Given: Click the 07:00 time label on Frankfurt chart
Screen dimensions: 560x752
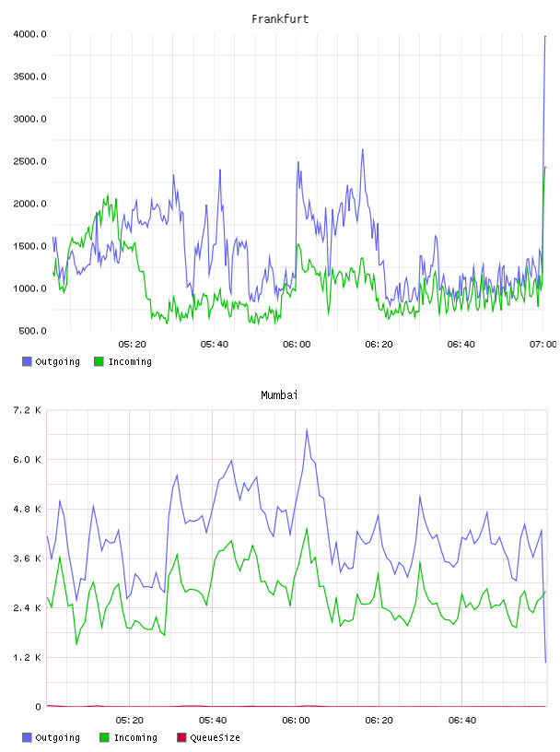Looking at the screenshot, I should point(543,345).
